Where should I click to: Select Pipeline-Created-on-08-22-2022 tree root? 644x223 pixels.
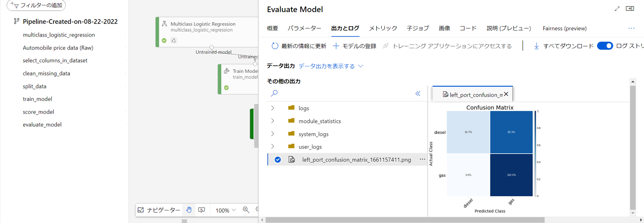[70, 22]
